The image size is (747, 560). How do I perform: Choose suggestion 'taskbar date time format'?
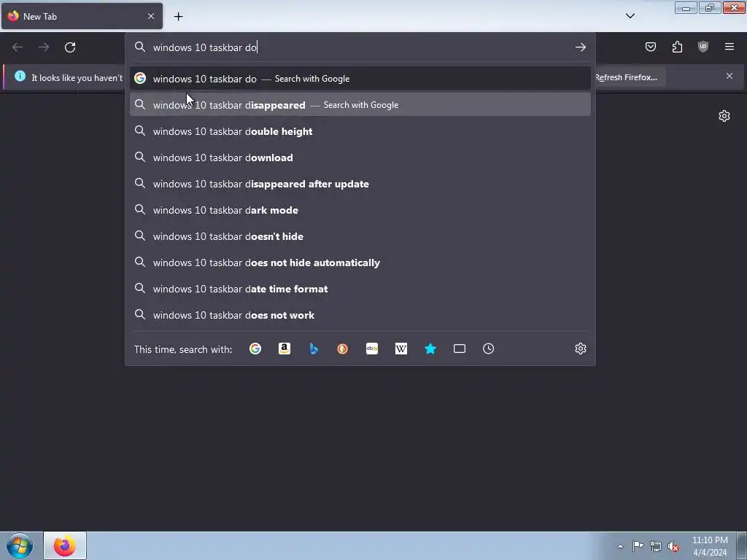click(x=360, y=289)
